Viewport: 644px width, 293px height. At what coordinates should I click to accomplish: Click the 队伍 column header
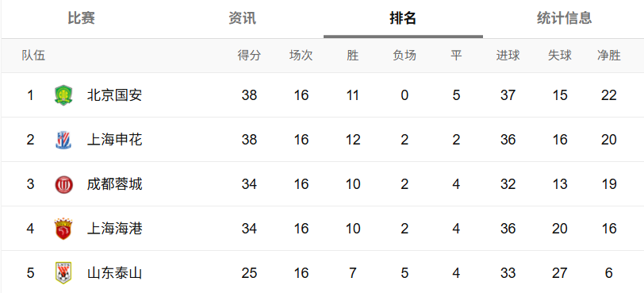[x=33, y=56]
